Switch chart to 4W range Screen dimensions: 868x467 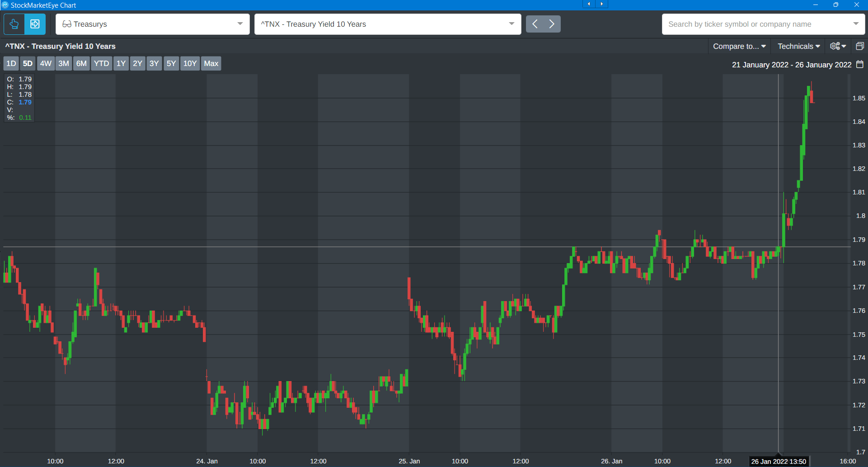(46, 63)
